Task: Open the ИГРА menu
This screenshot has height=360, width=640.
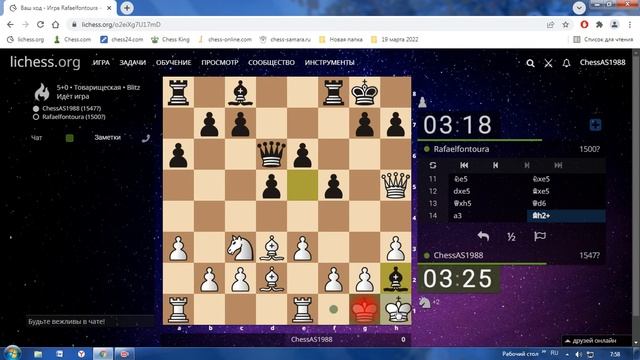Action: pyautogui.click(x=101, y=62)
